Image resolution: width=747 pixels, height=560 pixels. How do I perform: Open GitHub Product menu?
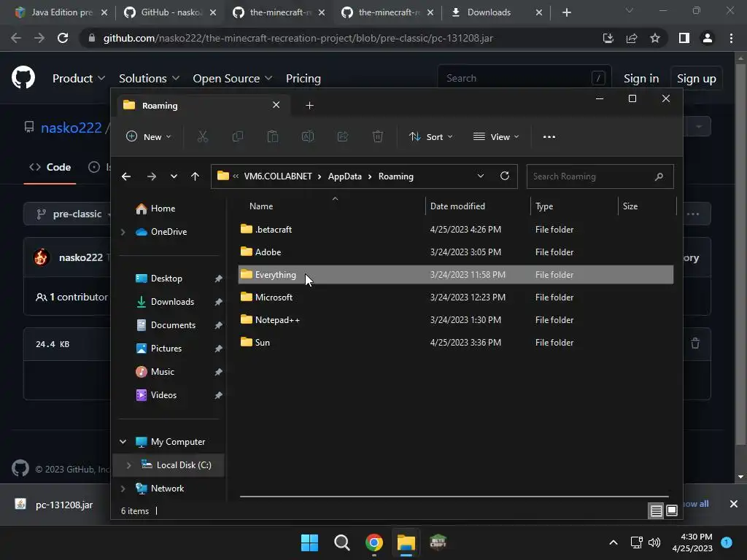(x=79, y=78)
